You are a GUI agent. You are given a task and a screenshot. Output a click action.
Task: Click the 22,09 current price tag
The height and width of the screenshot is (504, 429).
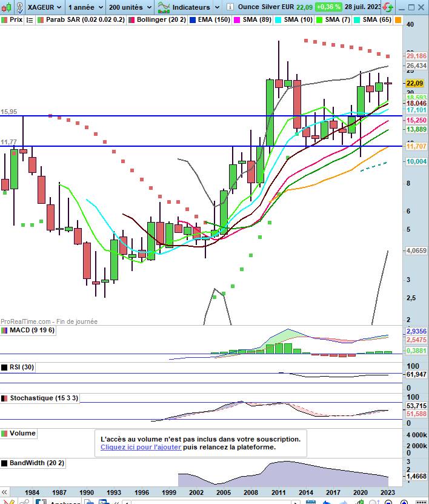pyautogui.click(x=414, y=83)
